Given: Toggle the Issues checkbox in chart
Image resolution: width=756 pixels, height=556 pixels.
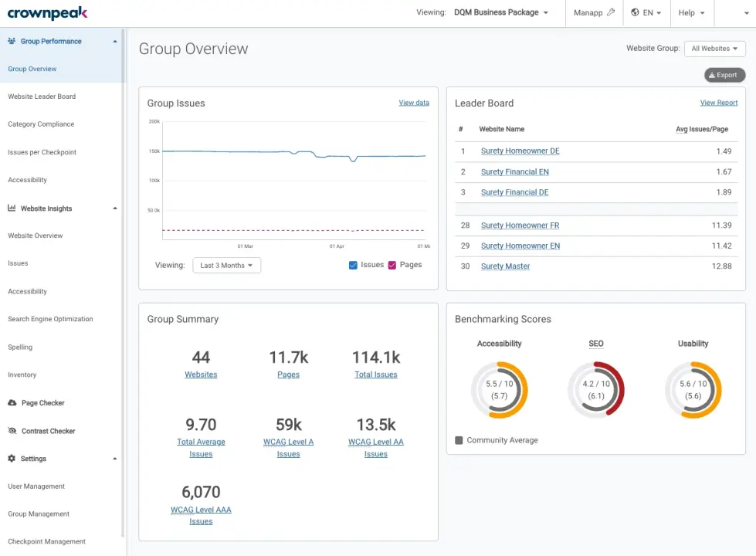Looking at the screenshot, I should point(353,265).
